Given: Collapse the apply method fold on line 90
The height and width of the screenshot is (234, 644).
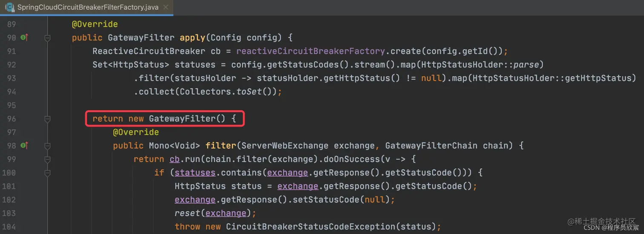Looking at the screenshot, I should pyautogui.click(x=48, y=38).
